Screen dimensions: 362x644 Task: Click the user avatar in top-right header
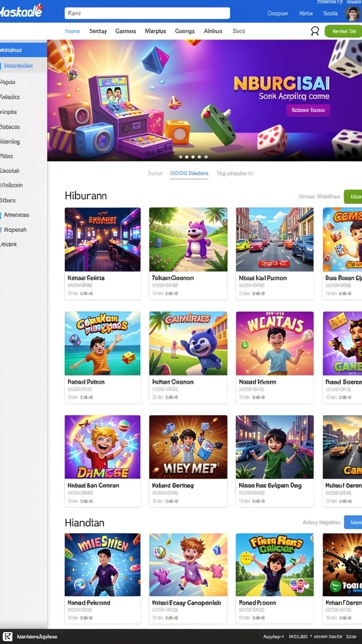pyautogui.click(x=352, y=14)
